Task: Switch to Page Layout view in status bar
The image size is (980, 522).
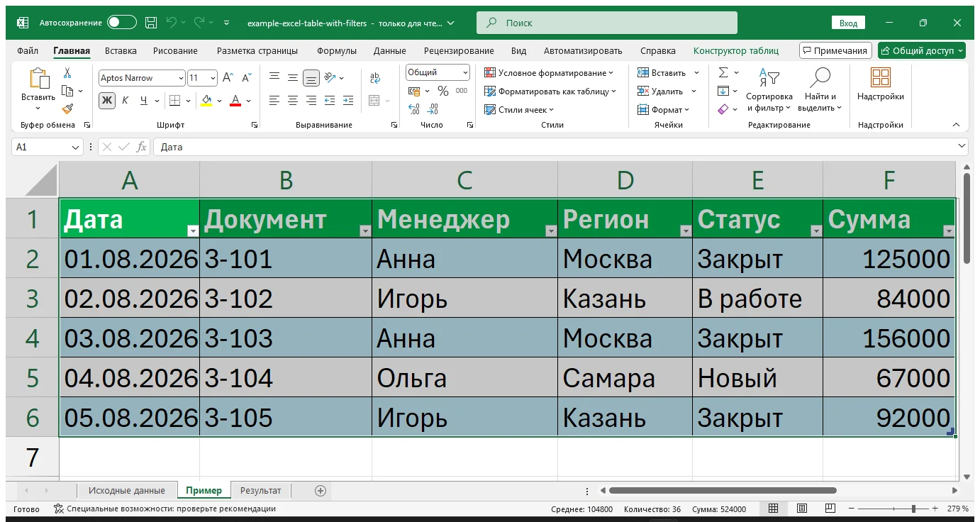Action: click(x=801, y=509)
